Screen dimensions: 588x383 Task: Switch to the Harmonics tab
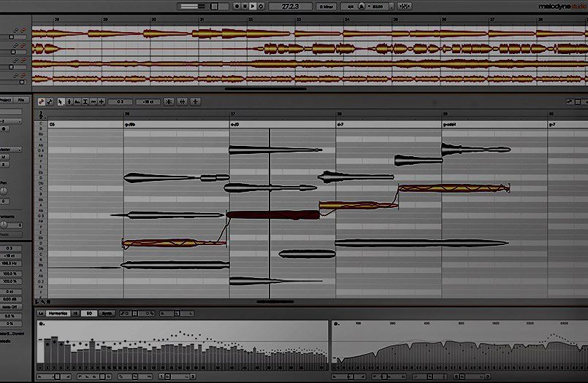[58, 313]
